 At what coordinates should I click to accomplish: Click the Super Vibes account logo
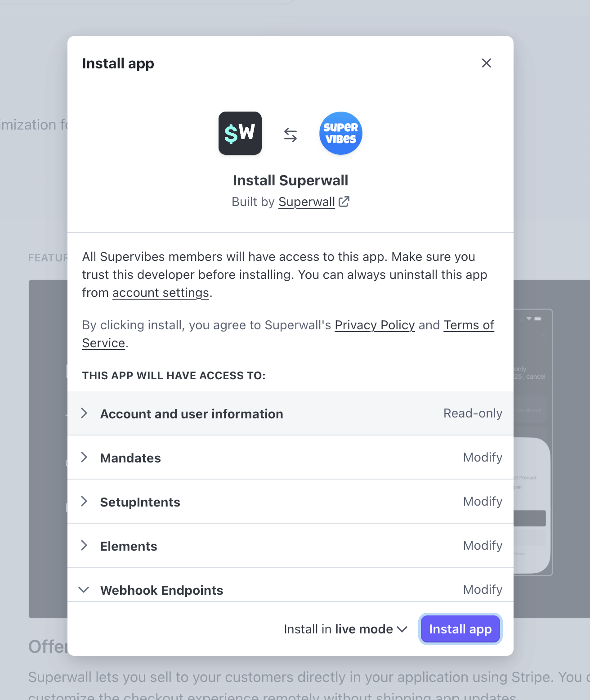341,133
